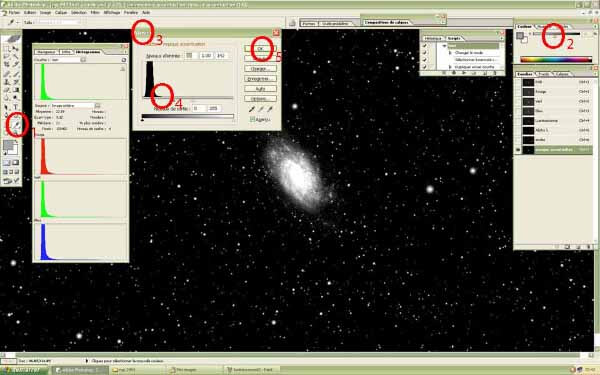Open the Couche dropdown in Histogramme panel
Image resolution: width=600 pixels, height=375 pixels.
click(x=67, y=60)
